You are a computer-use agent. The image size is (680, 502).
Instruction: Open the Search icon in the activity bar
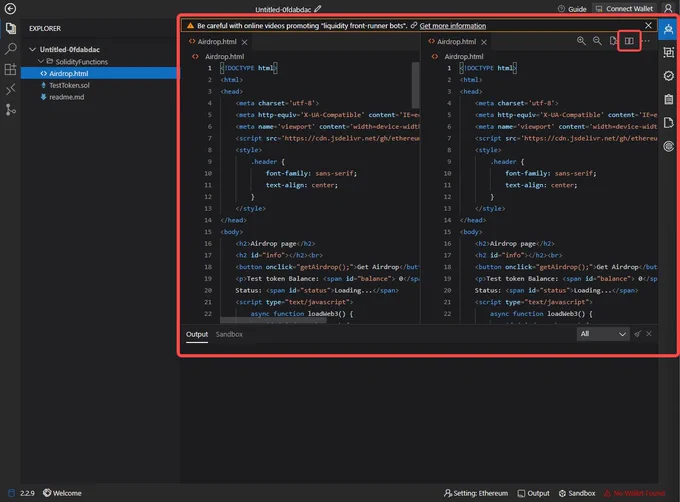10,49
